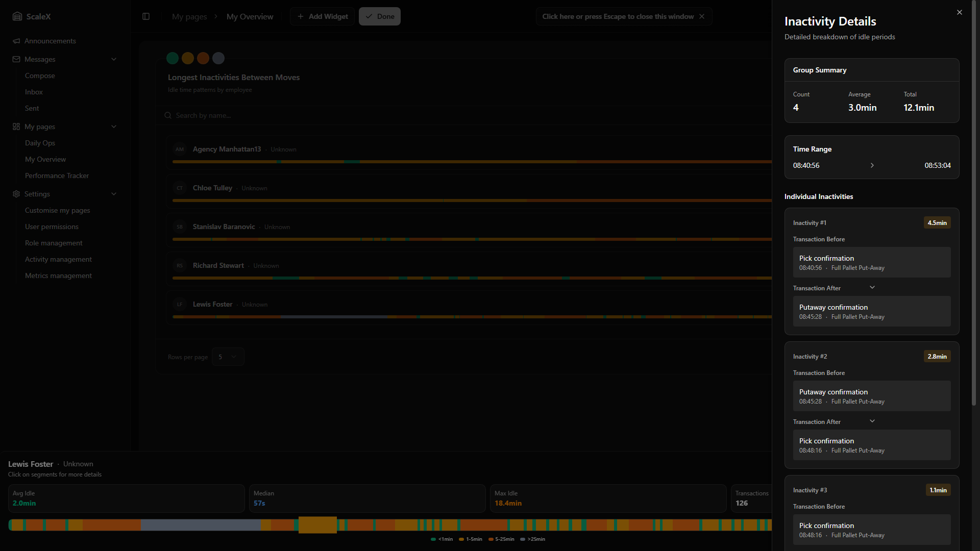Toggle the sidebar panel icon

[146, 16]
